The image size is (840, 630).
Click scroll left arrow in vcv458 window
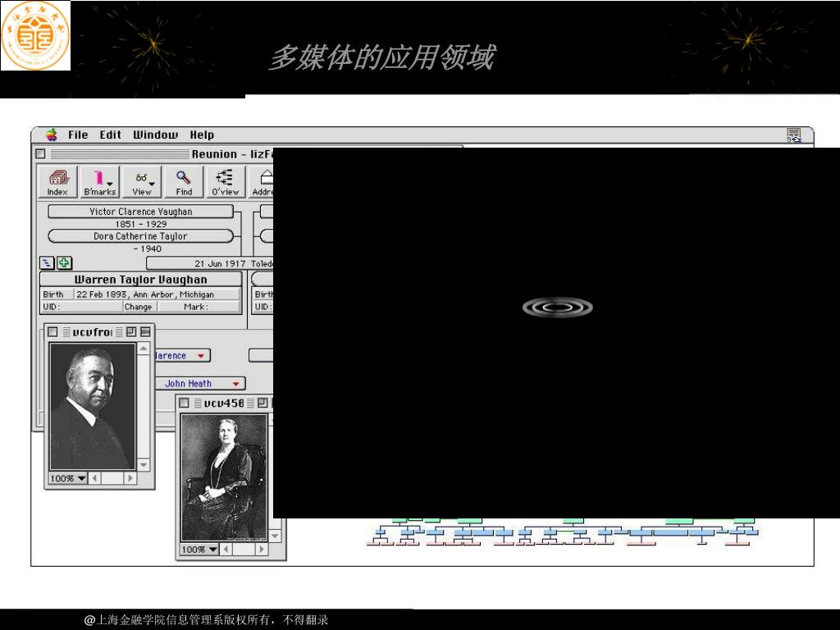[x=226, y=549]
